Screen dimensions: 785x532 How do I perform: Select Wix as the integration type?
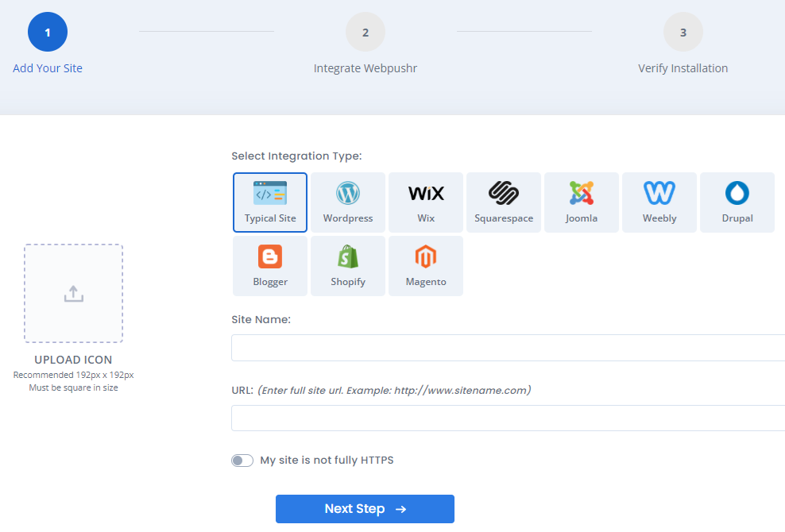click(426, 202)
